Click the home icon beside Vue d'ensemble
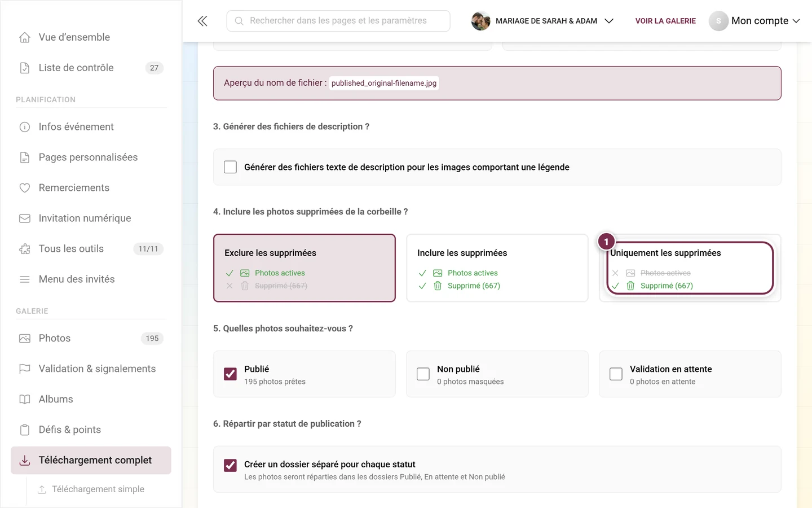812x508 pixels. [x=25, y=37]
